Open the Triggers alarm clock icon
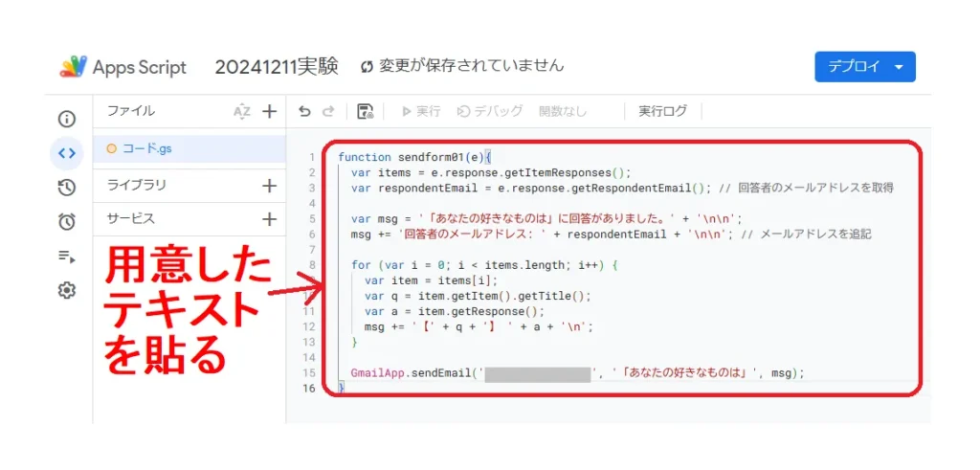This screenshot has width=980, height=470. tap(66, 222)
